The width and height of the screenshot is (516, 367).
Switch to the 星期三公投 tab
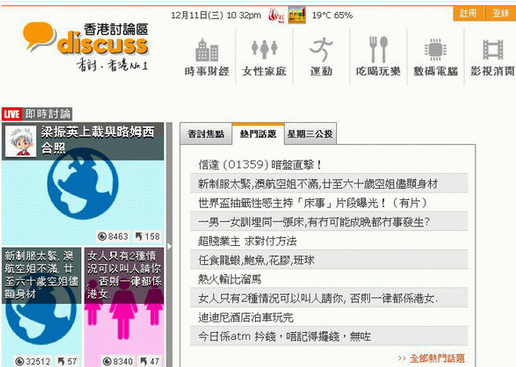[x=310, y=134]
